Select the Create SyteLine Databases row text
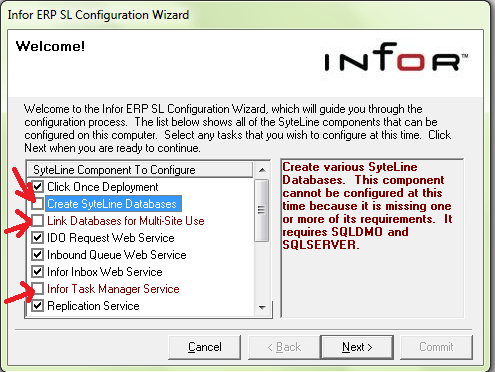 tap(112, 204)
